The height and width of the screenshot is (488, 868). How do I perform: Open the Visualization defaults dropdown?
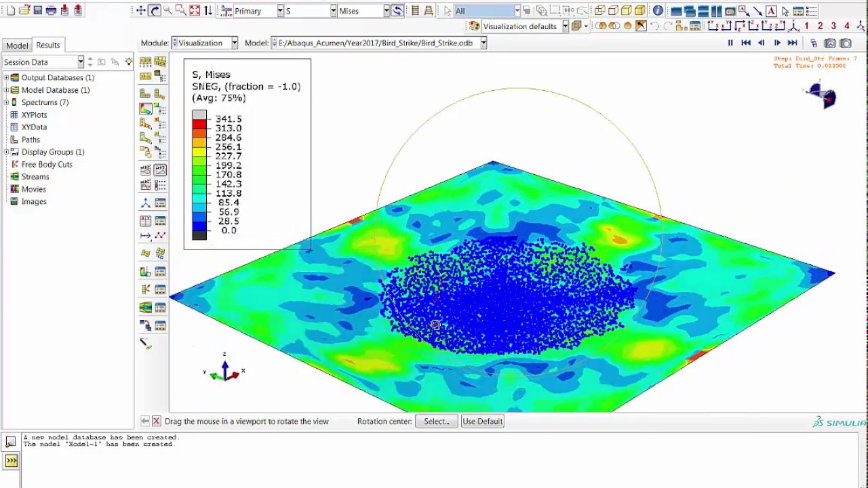tap(525, 26)
